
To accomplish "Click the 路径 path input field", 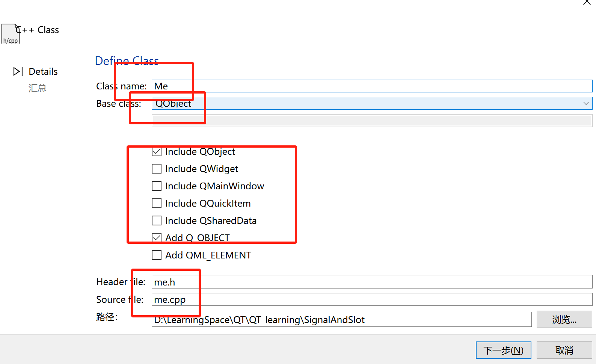I will click(341, 319).
